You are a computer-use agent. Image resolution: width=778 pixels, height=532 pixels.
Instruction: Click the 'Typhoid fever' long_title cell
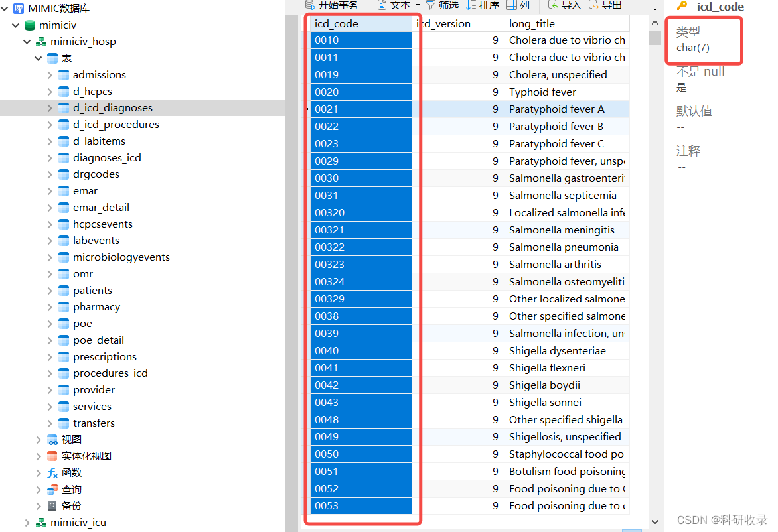[x=567, y=92]
